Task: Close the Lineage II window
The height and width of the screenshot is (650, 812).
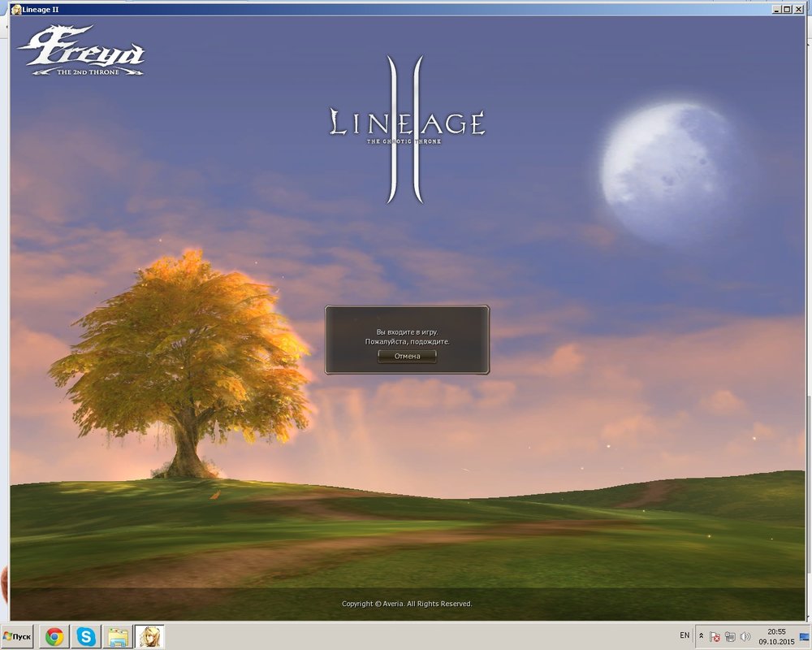Action: pos(798,8)
